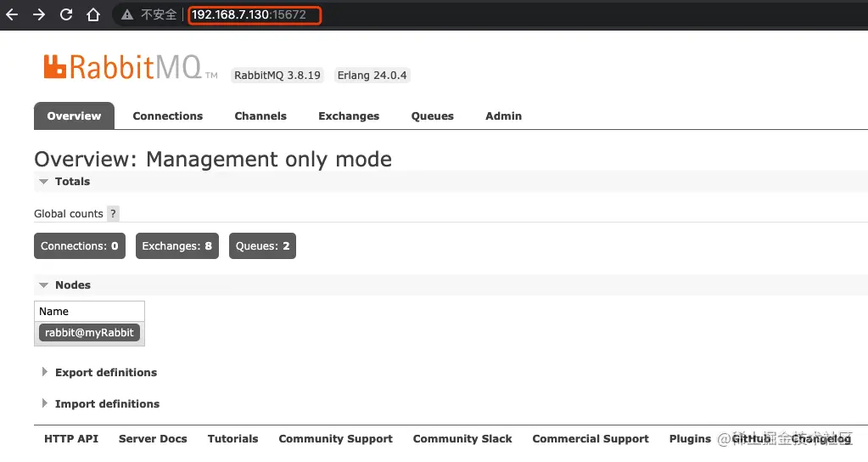The image size is (868, 462).
Task: Click the RabbitMQ 3.8.19 version label
Action: click(277, 76)
